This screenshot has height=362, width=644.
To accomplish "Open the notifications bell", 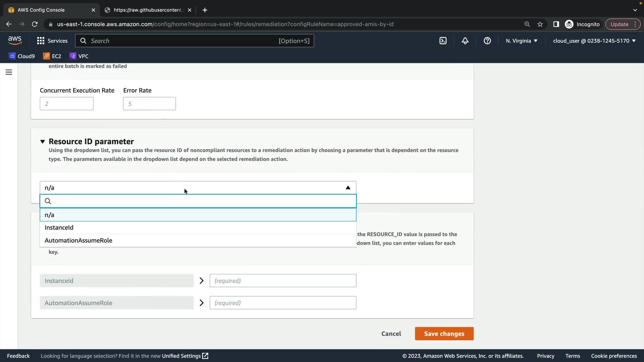I will pyautogui.click(x=465, y=41).
